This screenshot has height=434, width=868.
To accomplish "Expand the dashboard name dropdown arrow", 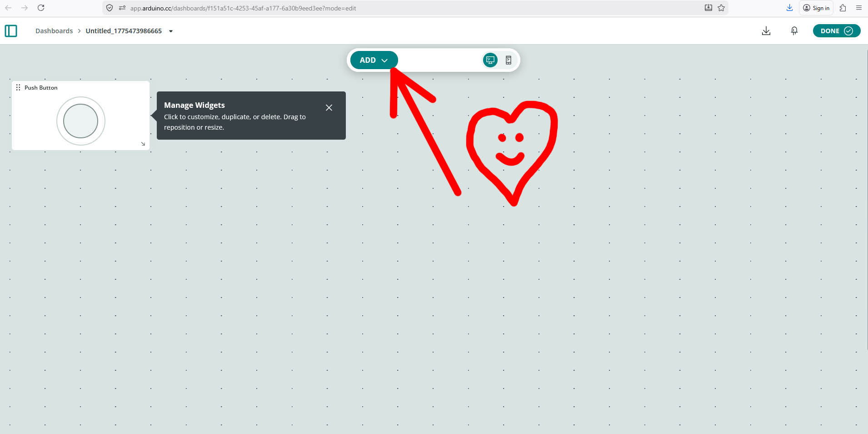I will 171,31.
